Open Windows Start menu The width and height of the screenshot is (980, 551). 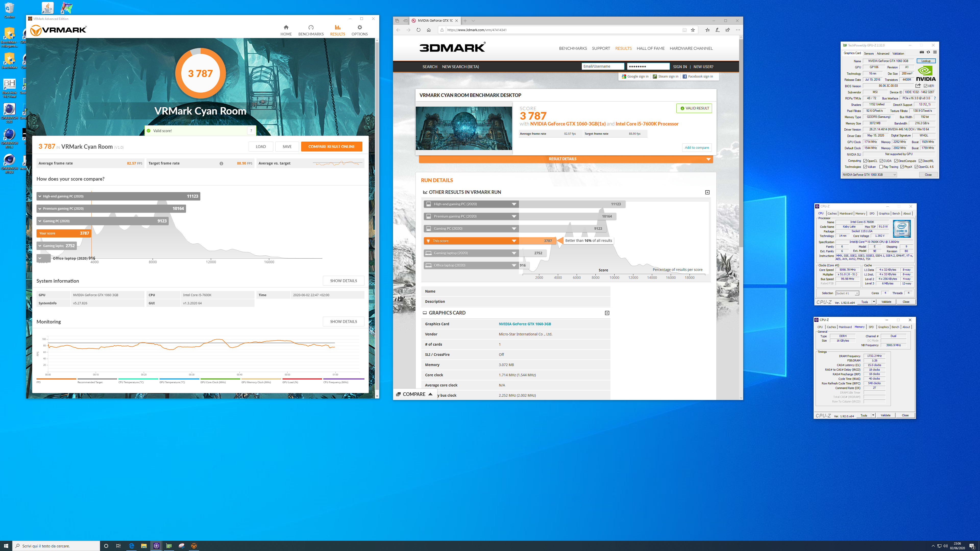point(6,546)
